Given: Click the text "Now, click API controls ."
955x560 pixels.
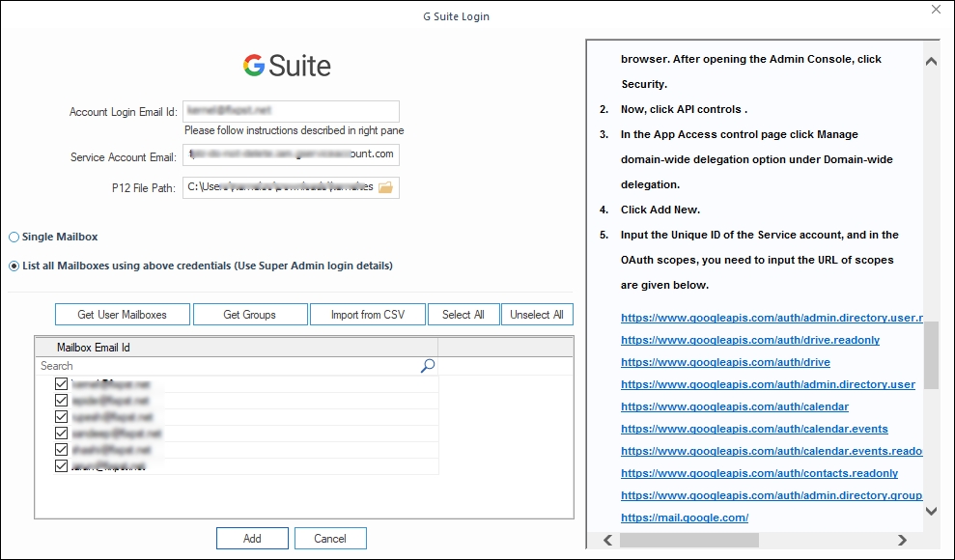Looking at the screenshot, I should pos(684,109).
